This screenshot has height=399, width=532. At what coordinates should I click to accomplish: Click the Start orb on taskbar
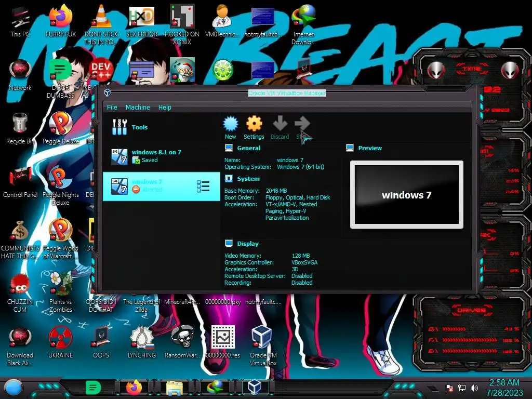pos(14,388)
